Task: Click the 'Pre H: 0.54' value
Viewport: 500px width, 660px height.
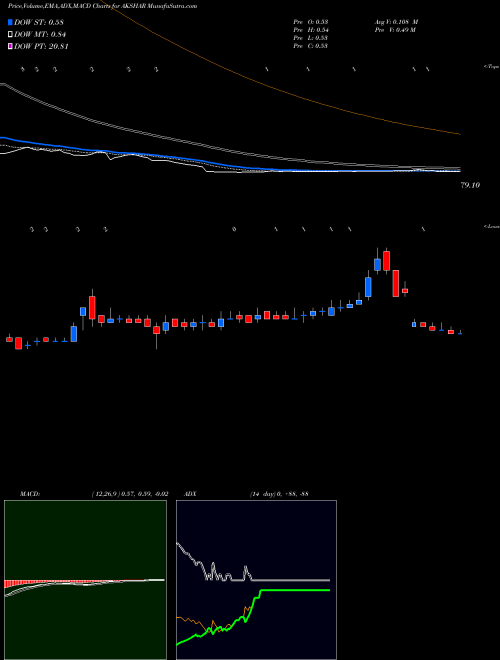Action: click(x=311, y=30)
